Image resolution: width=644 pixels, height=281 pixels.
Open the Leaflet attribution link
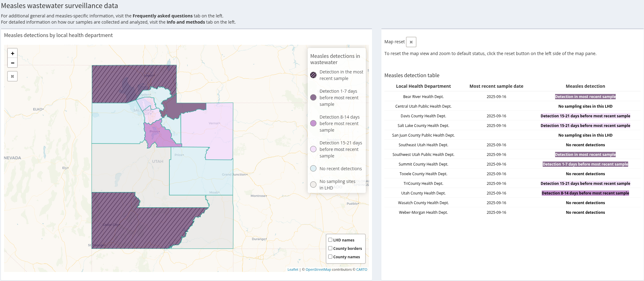[x=292, y=269]
